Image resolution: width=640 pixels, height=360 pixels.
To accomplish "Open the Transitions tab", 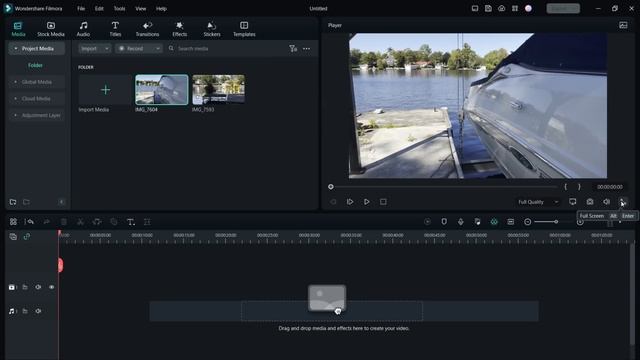I will pyautogui.click(x=147, y=29).
